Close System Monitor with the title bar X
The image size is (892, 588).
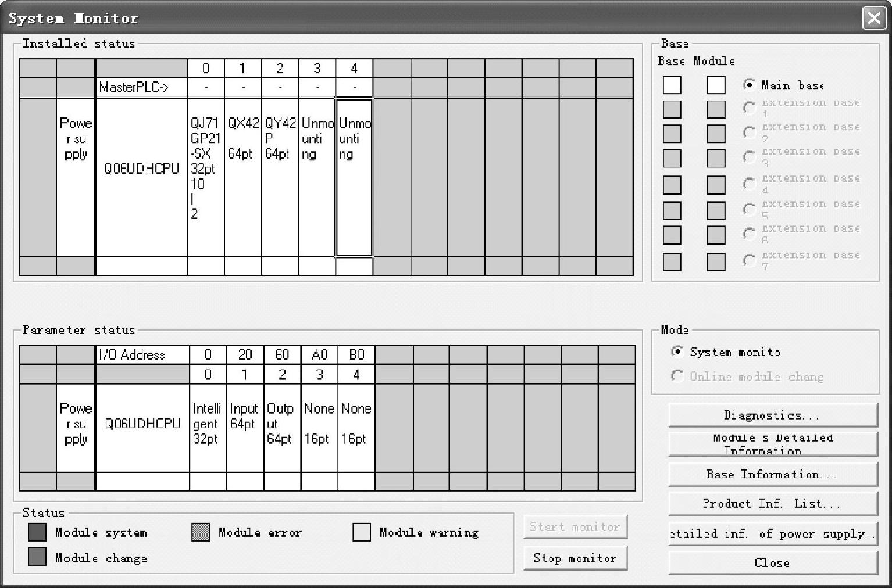coord(873,18)
